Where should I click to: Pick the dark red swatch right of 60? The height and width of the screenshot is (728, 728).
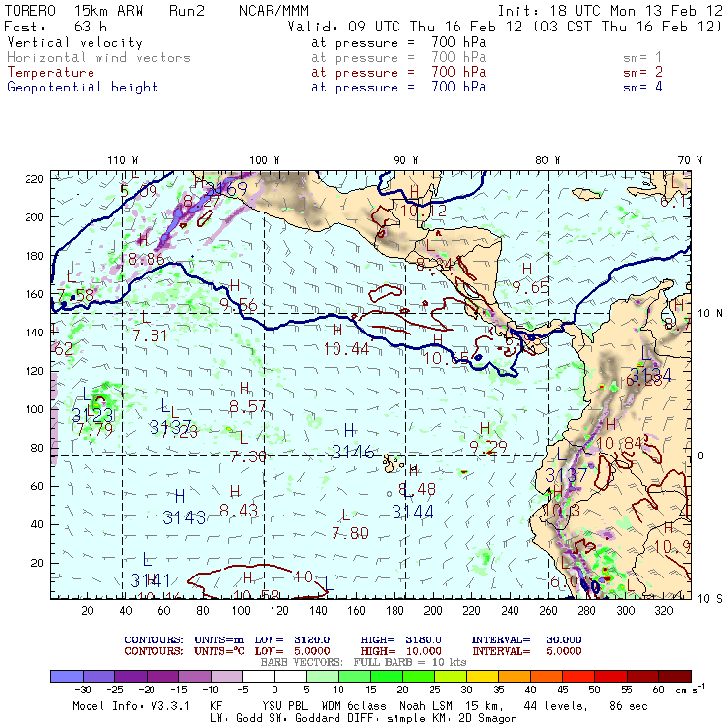675,676
